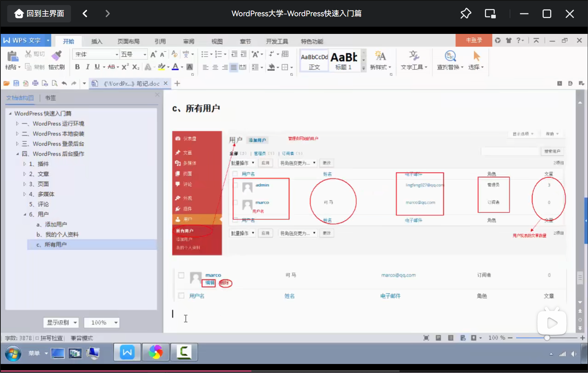Toggle the 拼写检查 status bar option
The image size is (588, 373).
pyautogui.click(x=49, y=338)
